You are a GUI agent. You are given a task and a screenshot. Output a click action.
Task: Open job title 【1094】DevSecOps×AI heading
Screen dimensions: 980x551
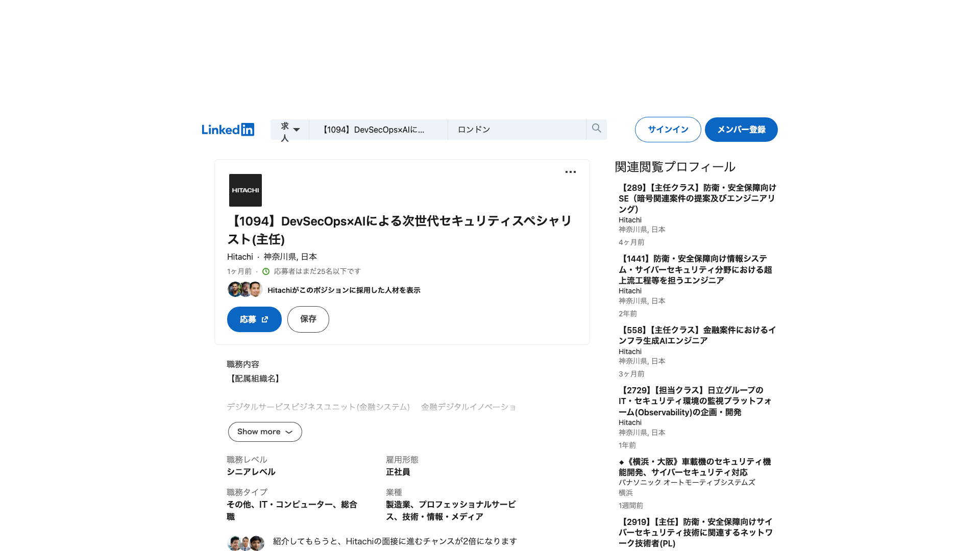(400, 230)
